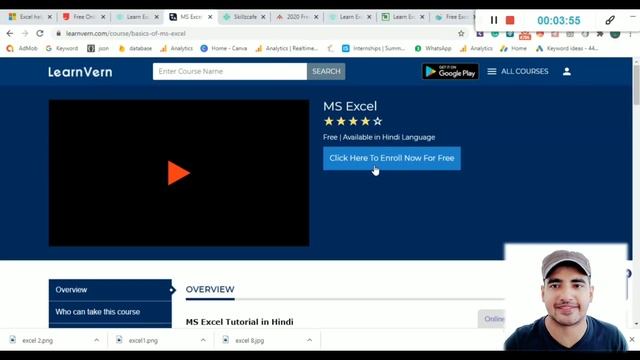The width and height of the screenshot is (640, 360).
Task: Click the site info lock icon
Action: pos(59,33)
